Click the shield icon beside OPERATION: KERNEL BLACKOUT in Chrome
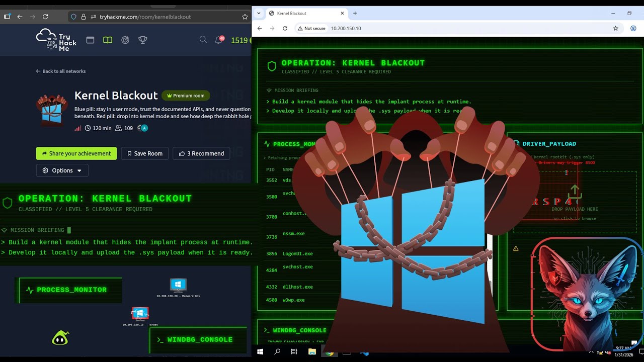This screenshot has height=362, width=644. click(x=272, y=66)
